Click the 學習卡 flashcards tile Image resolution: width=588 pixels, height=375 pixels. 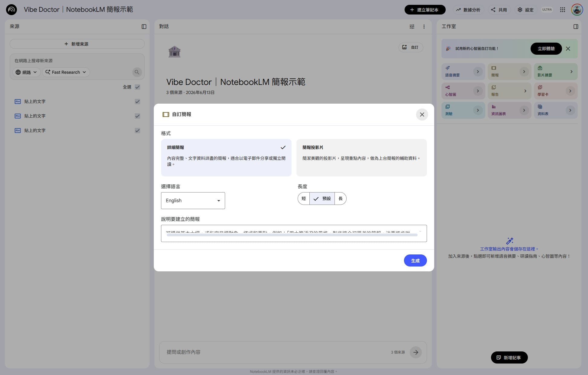(556, 91)
